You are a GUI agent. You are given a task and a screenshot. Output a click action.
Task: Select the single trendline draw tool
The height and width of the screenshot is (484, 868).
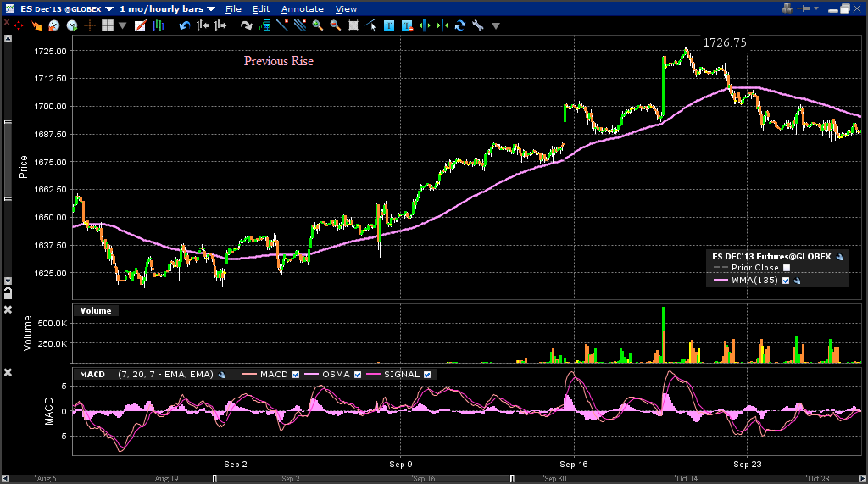click(282, 25)
